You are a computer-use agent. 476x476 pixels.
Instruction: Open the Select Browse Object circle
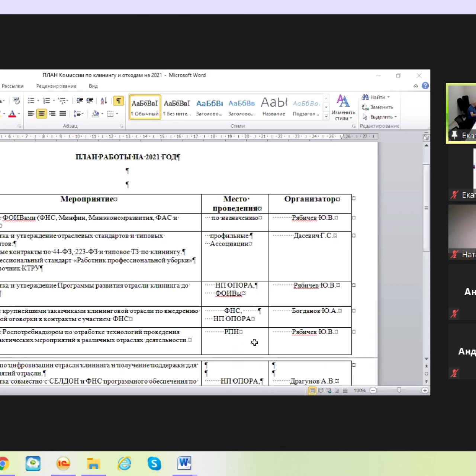click(x=426, y=374)
